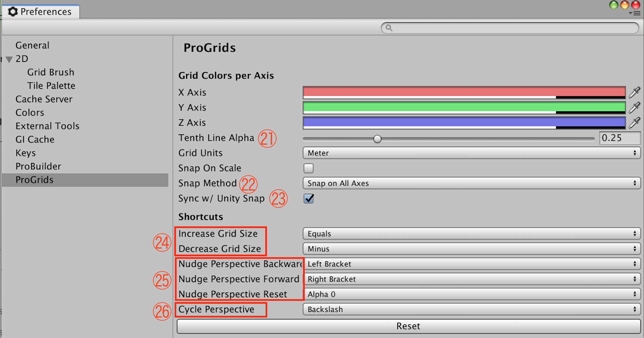The width and height of the screenshot is (644, 338).
Task: Open Cycle Perspective shortcut dropdown
Action: point(472,309)
